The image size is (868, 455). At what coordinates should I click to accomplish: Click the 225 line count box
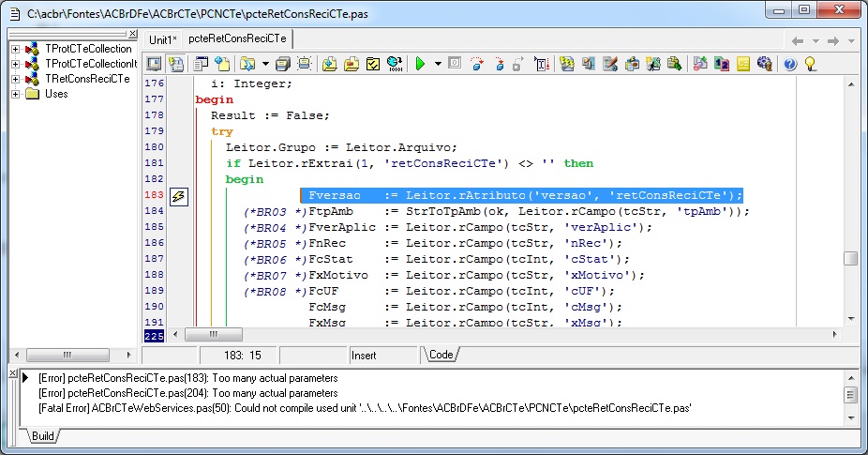coord(154,336)
